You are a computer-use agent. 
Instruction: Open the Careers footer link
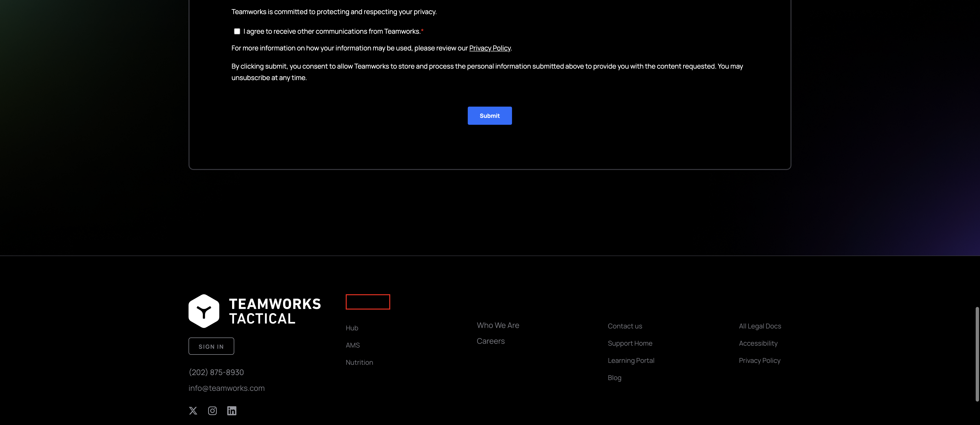coord(491,341)
